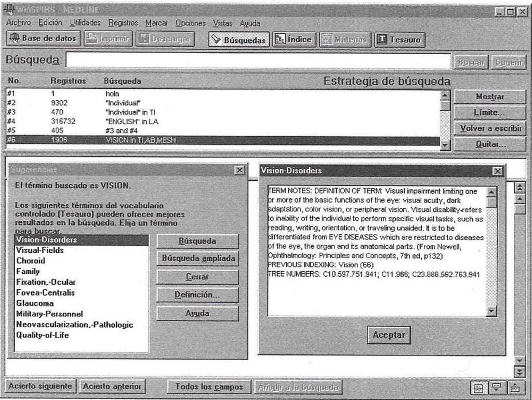The image size is (532, 400).
Task: Open the Archivo menu
Action: (18, 23)
